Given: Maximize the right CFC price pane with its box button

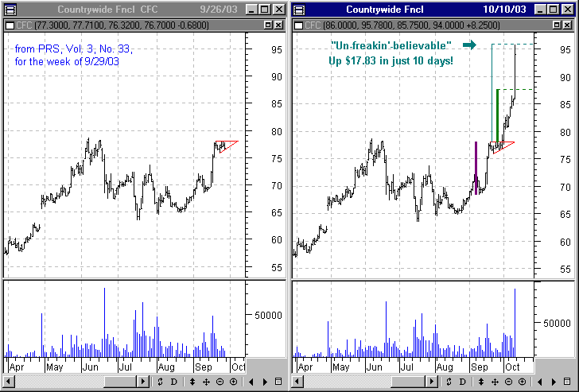Looking at the screenshot, I should pos(558,25).
